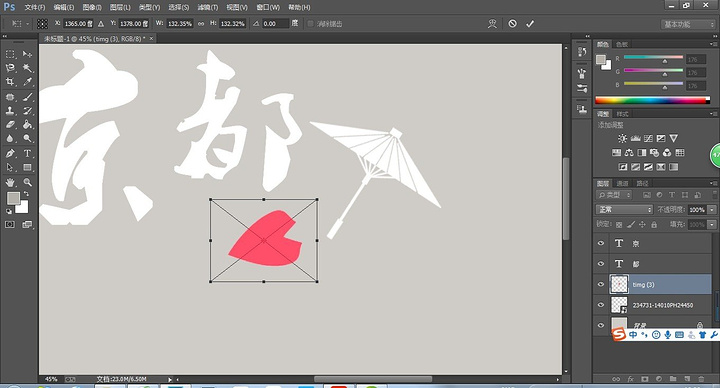Cancel the transform in options bar
720x388 pixels.
(x=512, y=23)
